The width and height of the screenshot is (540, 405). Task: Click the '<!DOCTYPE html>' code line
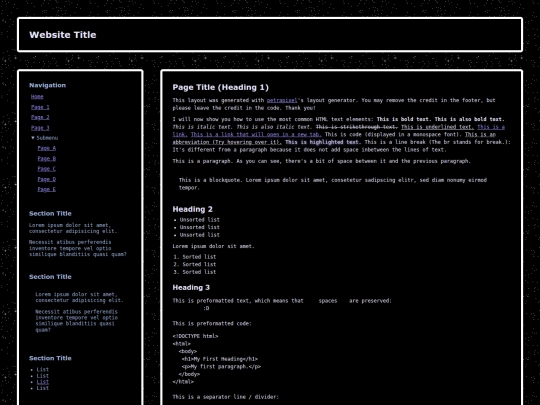(x=195, y=336)
